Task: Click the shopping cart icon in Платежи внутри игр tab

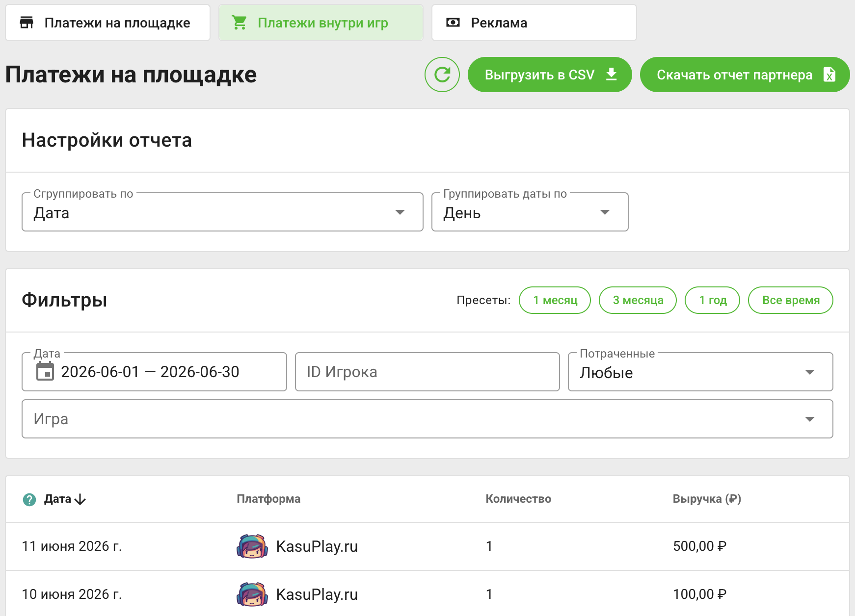Action: 240,23
